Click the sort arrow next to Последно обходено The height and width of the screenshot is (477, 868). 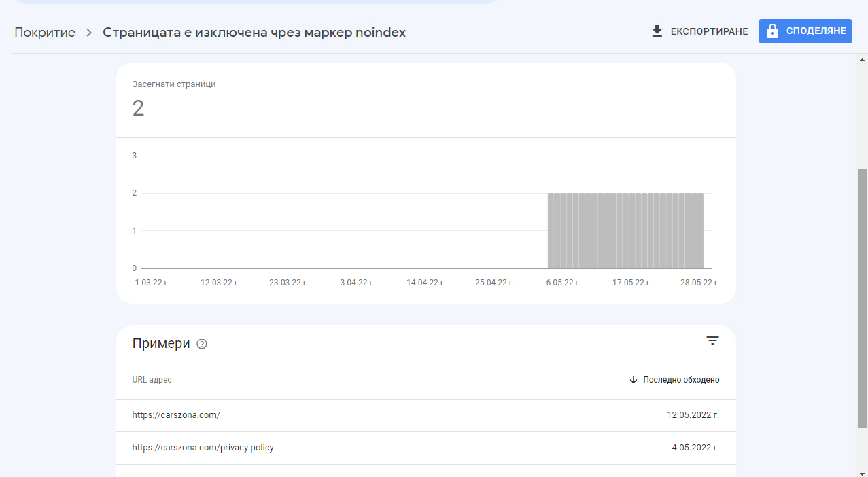(633, 380)
